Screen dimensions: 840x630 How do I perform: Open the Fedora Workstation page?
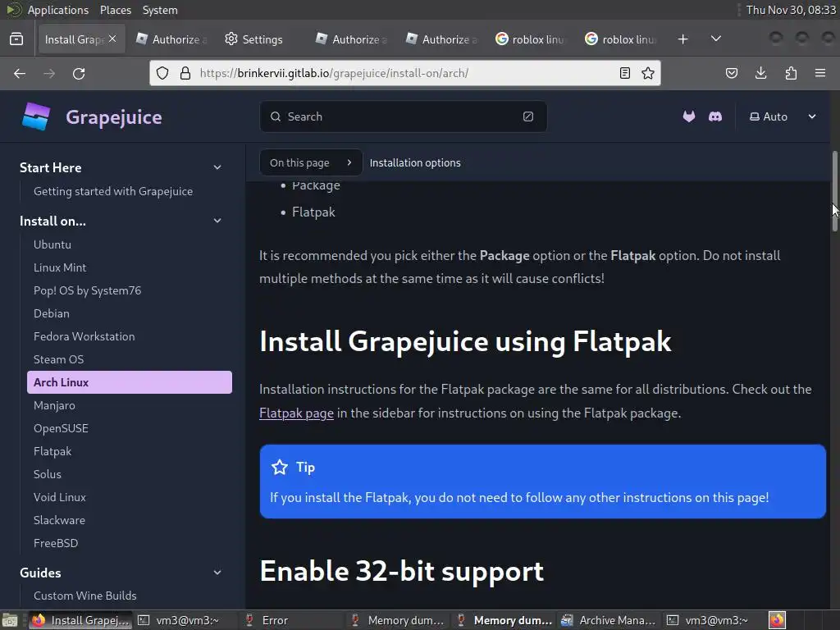click(x=84, y=336)
